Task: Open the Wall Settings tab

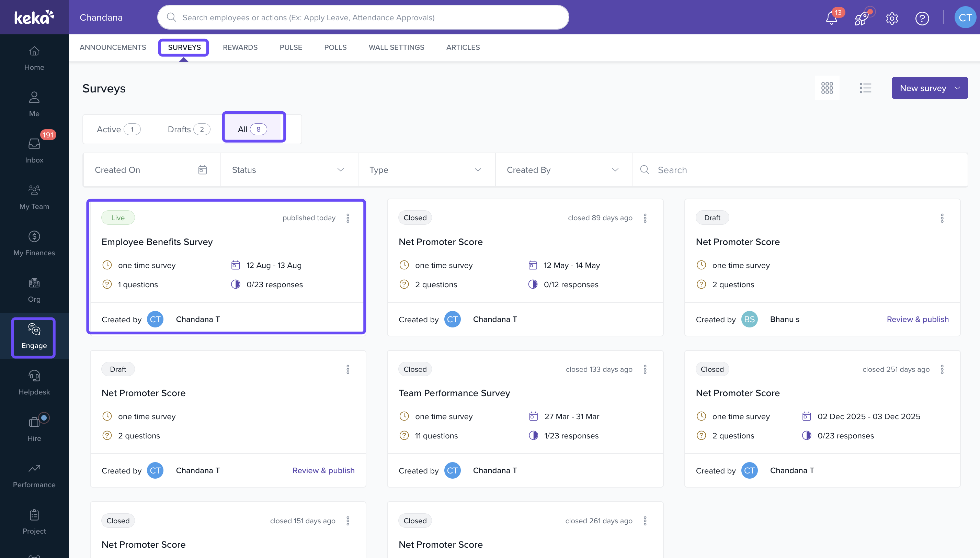Action: pos(396,47)
